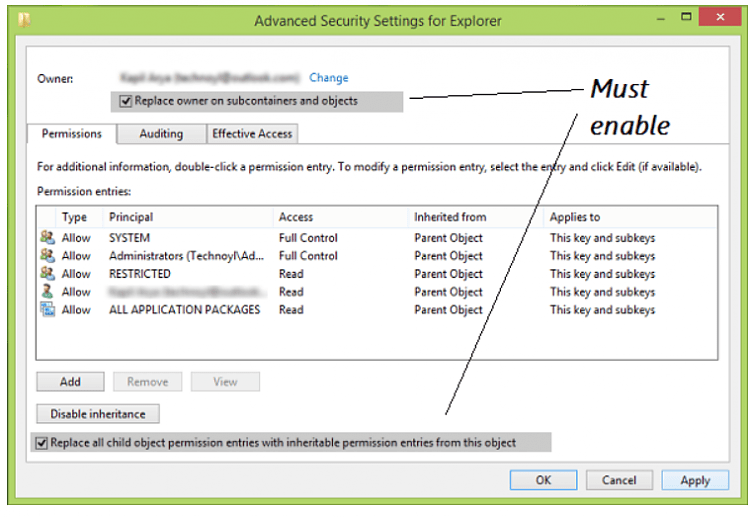Click Allow type in RESTRICTED row
The width and height of the screenshot is (750, 517).
pos(76,274)
